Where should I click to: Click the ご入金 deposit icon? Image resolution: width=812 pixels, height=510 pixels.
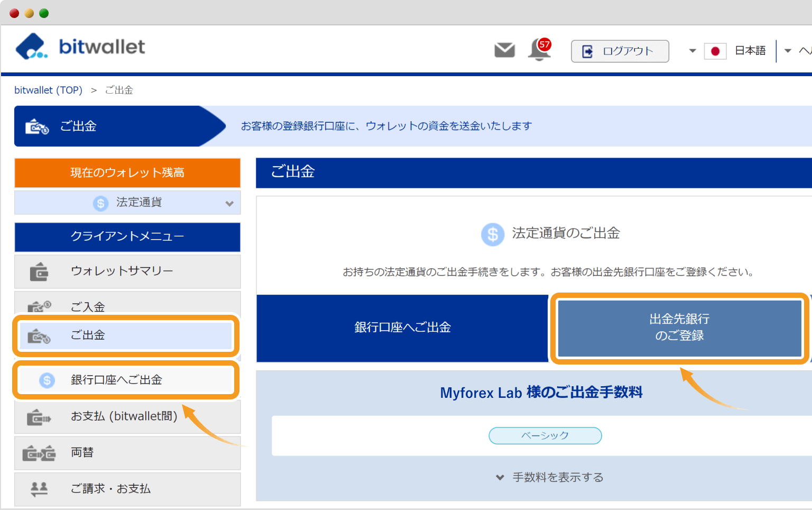pos(39,306)
